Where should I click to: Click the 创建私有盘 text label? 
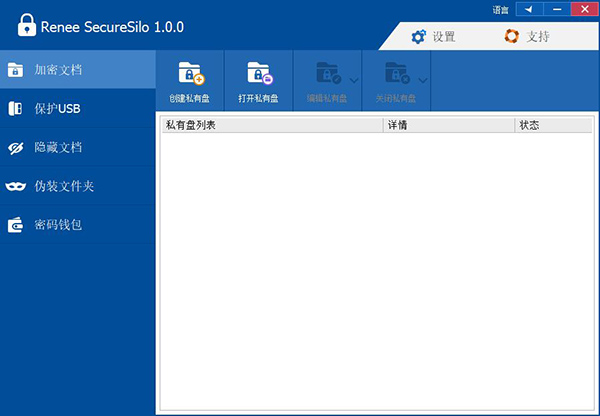(189, 98)
